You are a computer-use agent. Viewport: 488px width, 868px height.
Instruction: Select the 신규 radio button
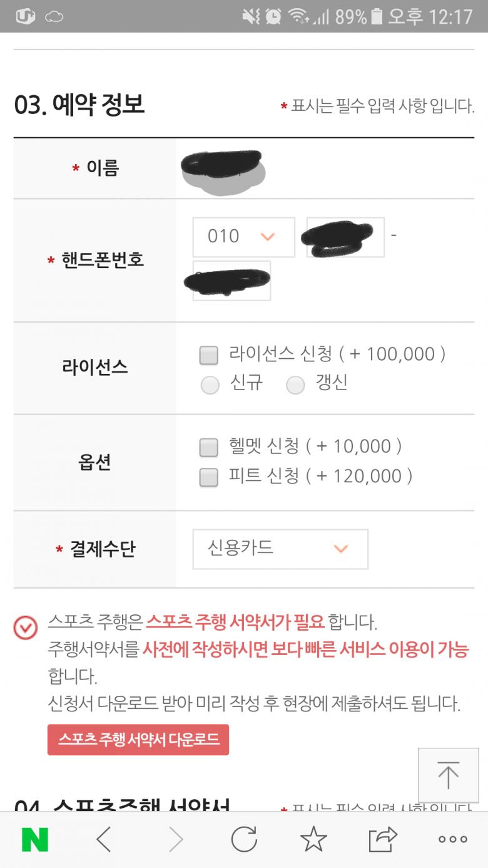pyautogui.click(x=210, y=385)
